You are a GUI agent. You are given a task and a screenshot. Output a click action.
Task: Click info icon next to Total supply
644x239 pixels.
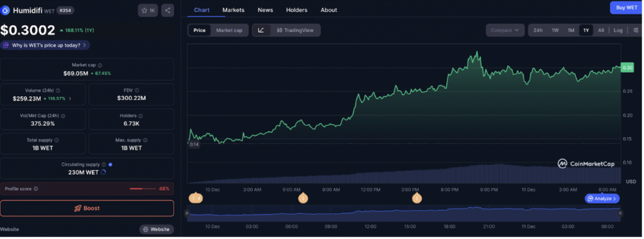[56, 140]
